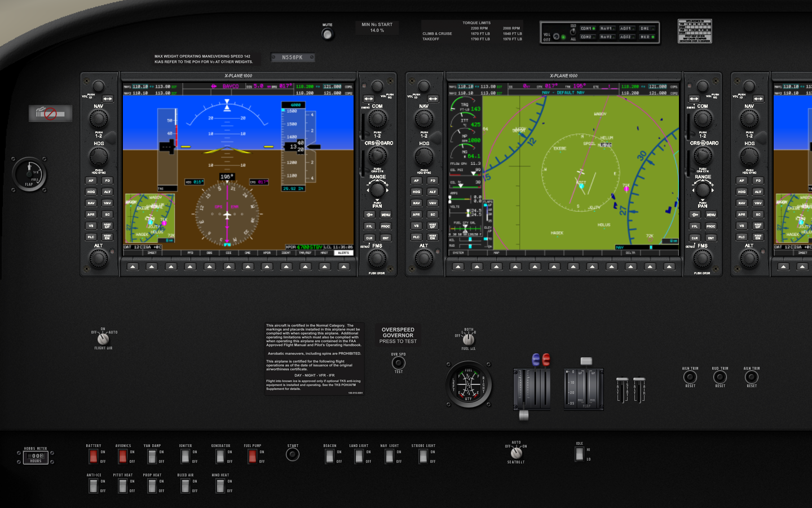The height and width of the screenshot is (508, 812).
Task: Switch on the STROBE LIGHT
Action: click(x=423, y=456)
